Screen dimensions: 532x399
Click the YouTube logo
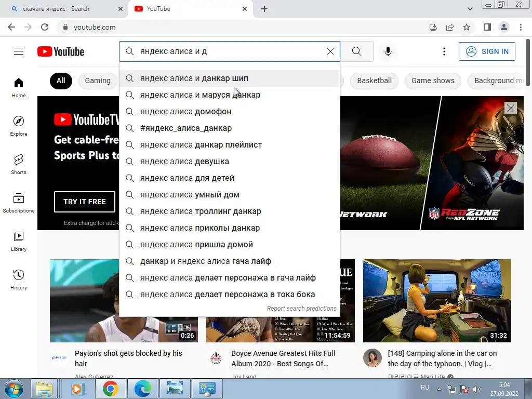click(61, 51)
